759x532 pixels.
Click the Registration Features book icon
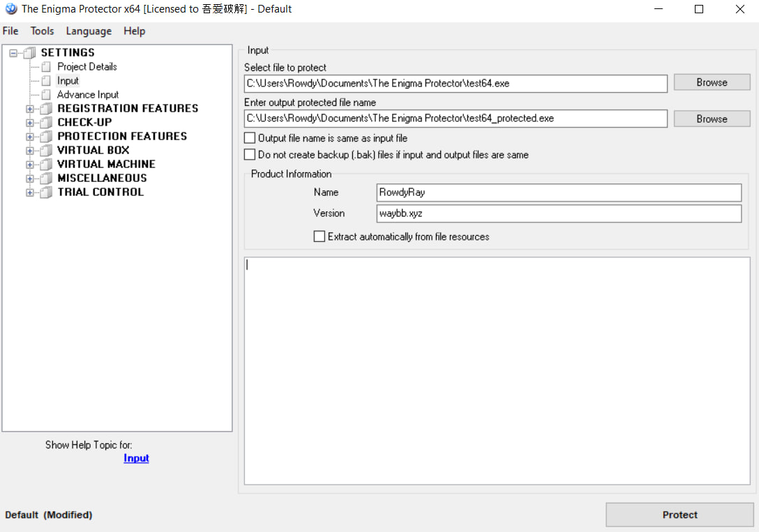point(46,109)
